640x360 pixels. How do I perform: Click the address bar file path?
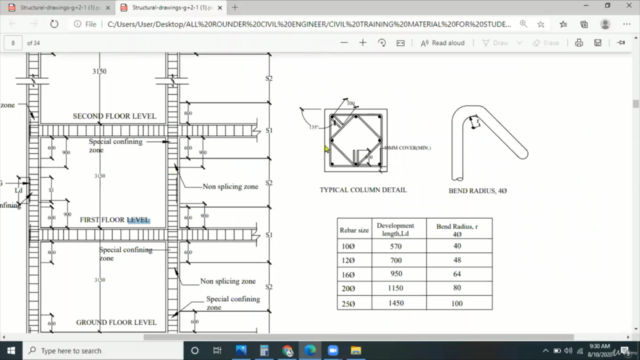(x=309, y=24)
